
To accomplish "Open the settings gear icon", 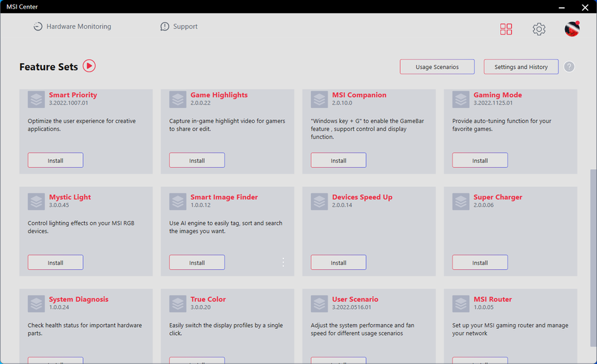I will tap(539, 29).
